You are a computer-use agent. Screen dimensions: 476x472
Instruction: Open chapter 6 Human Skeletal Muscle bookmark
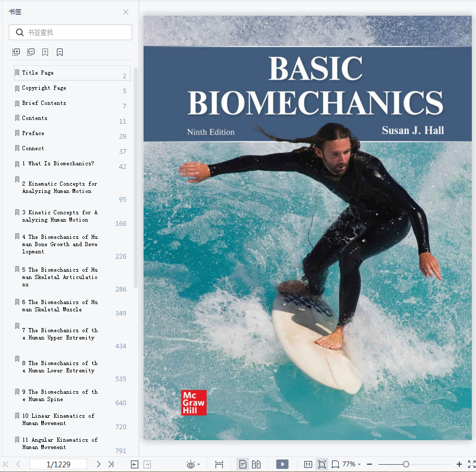(72, 307)
